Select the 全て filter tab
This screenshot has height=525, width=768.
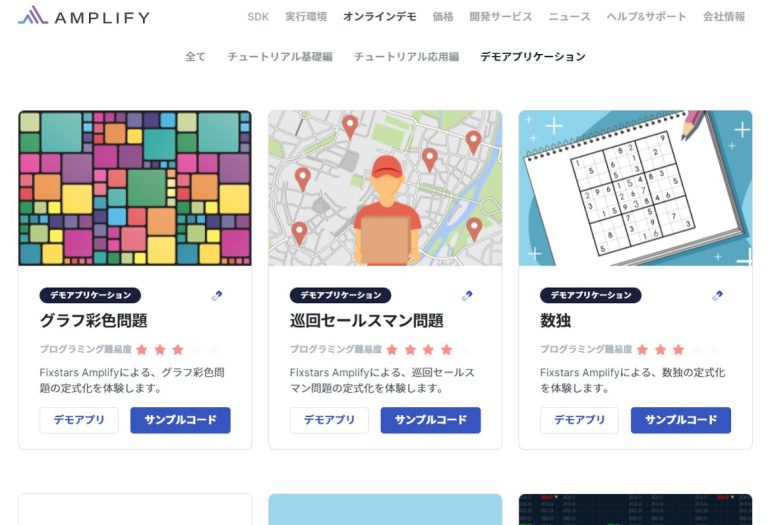pos(195,57)
